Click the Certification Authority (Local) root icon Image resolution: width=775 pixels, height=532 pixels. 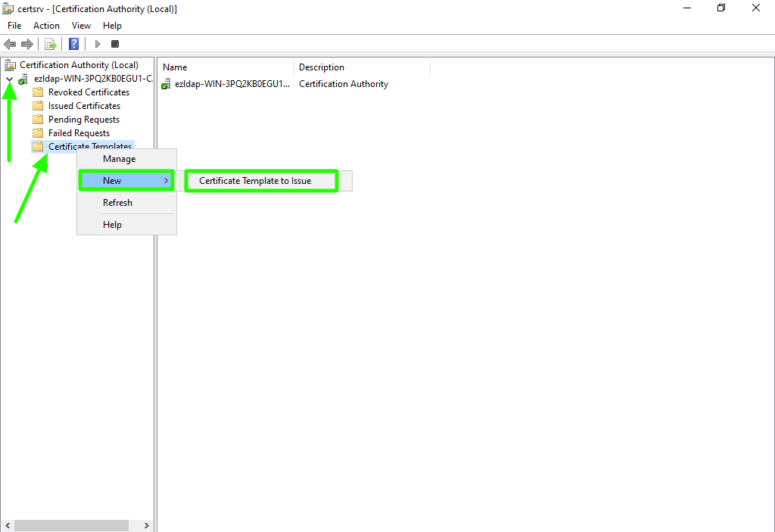click(x=11, y=65)
